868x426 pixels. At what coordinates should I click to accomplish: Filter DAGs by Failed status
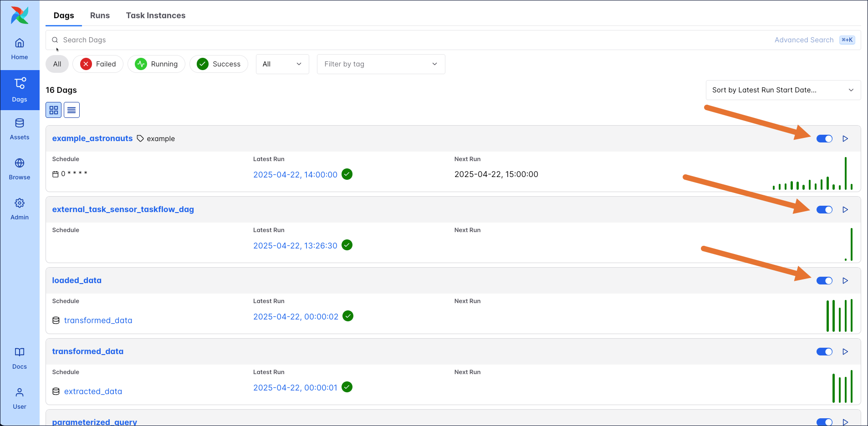click(98, 64)
